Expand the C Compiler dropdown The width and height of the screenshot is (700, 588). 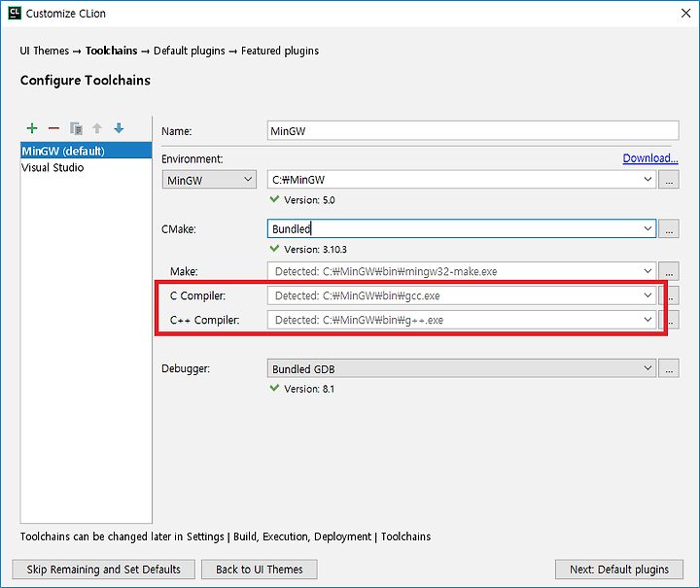pos(647,295)
